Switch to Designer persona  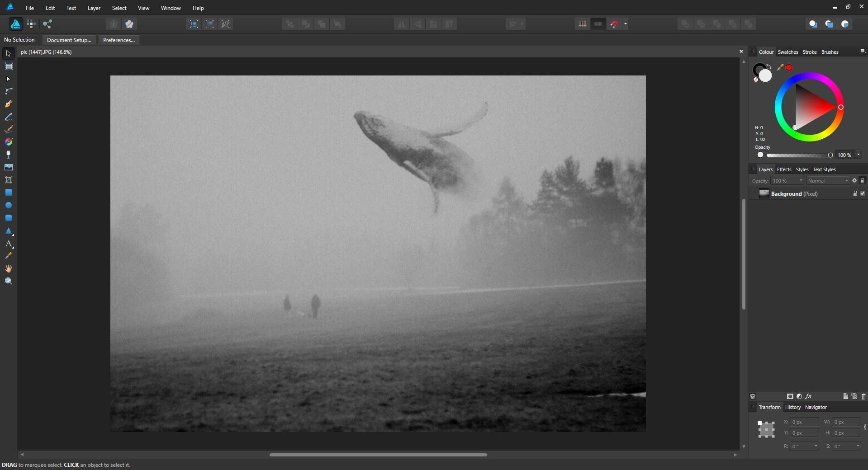15,24
